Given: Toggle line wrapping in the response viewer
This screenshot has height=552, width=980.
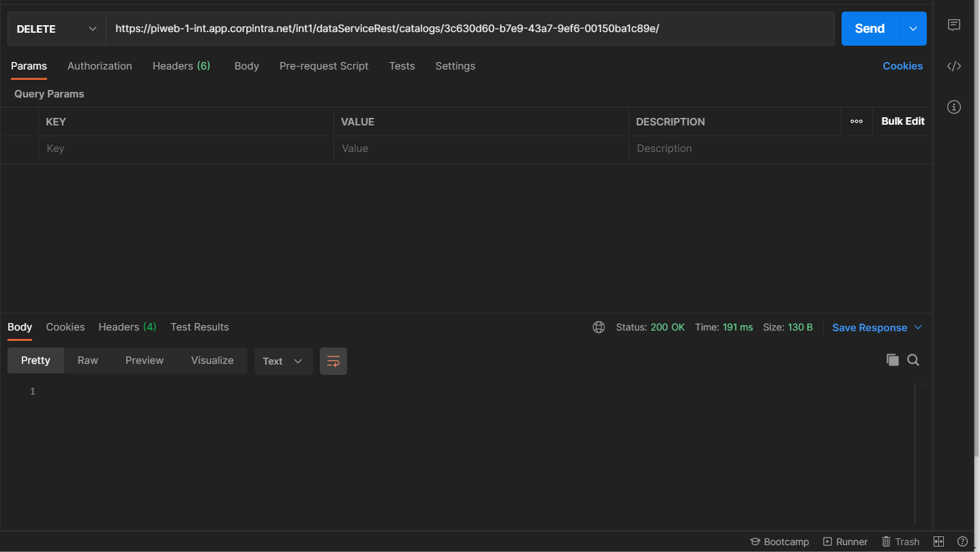Looking at the screenshot, I should pos(333,361).
